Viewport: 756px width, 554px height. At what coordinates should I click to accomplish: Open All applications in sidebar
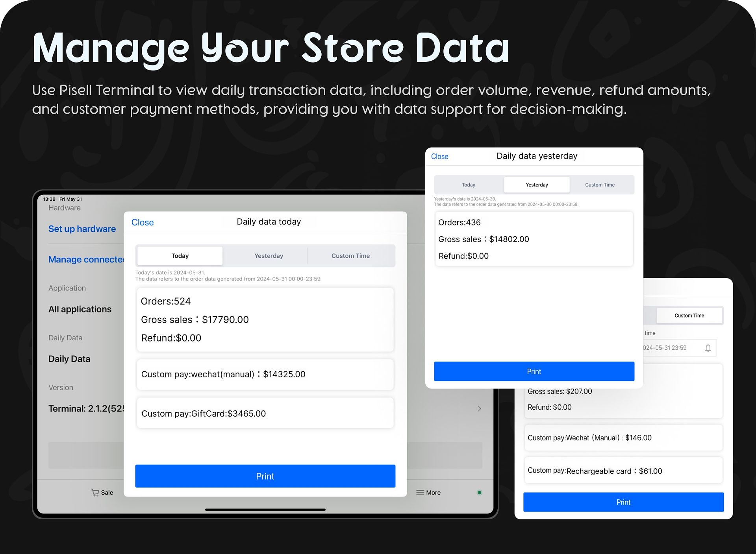80,309
